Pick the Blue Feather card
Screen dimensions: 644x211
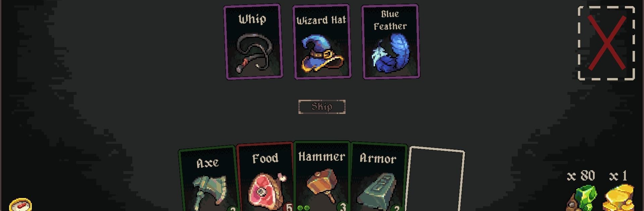390,42
